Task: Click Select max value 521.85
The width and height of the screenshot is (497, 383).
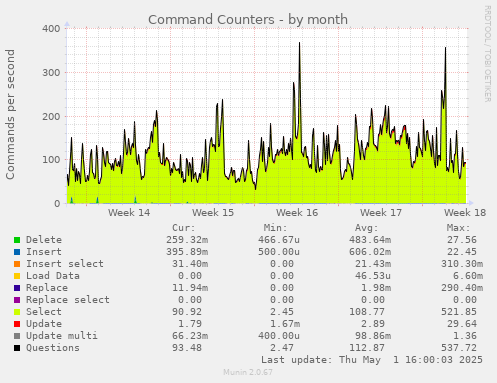Action: (x=459, y=312)
